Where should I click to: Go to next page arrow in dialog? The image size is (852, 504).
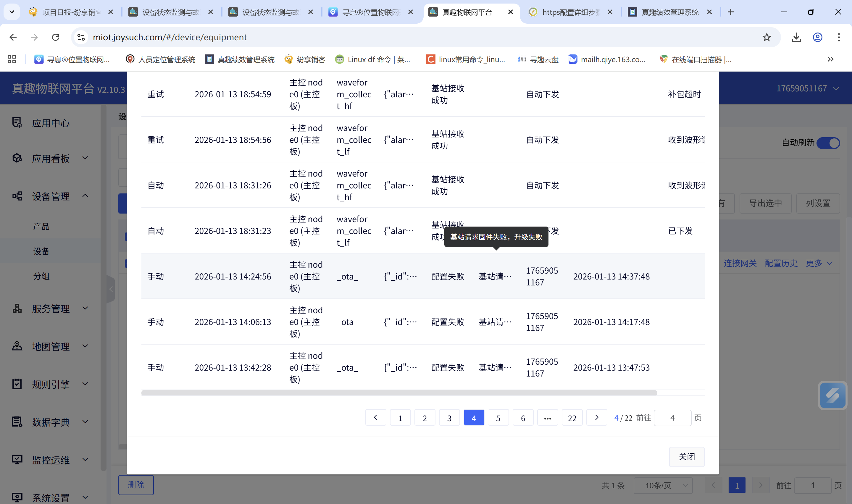[597, 417]
